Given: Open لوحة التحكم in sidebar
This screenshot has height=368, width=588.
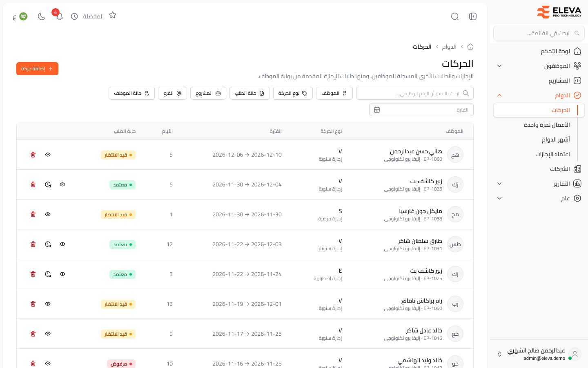Looking at the screenshot, I should [x=539, y=51].
